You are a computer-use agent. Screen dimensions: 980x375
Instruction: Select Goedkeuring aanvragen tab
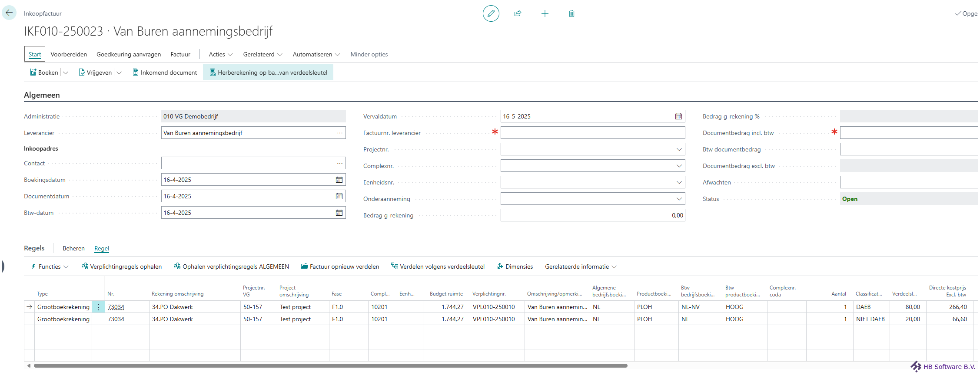129,54
